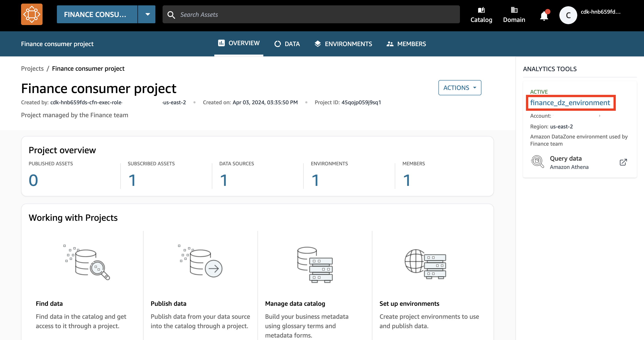Open the ACTIONS dropdown menu
Screen dimensions: 644x340
point(459,88)
